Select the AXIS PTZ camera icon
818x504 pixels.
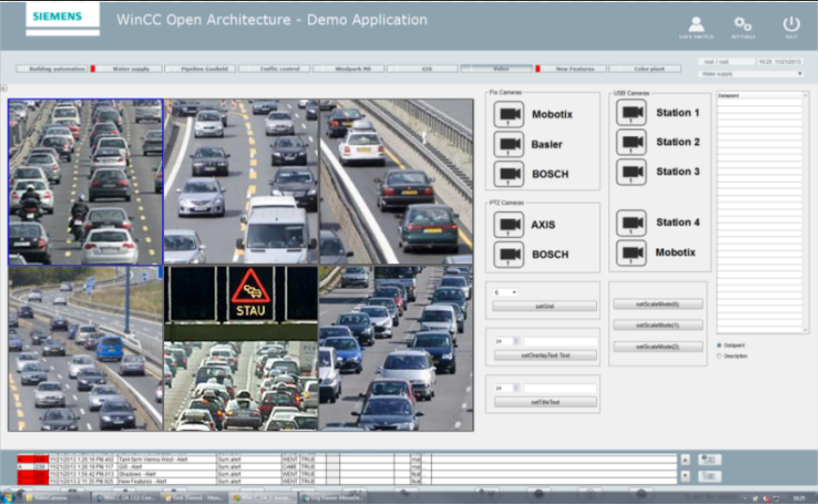(509, 224)
